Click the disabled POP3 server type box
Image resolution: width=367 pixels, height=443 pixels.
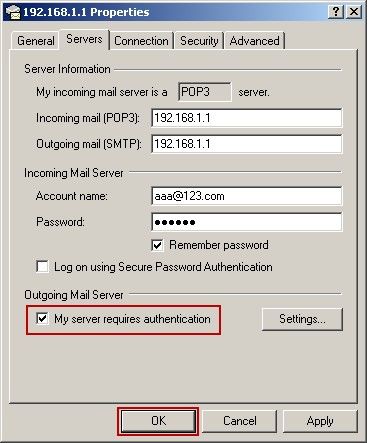pos(205,92)
